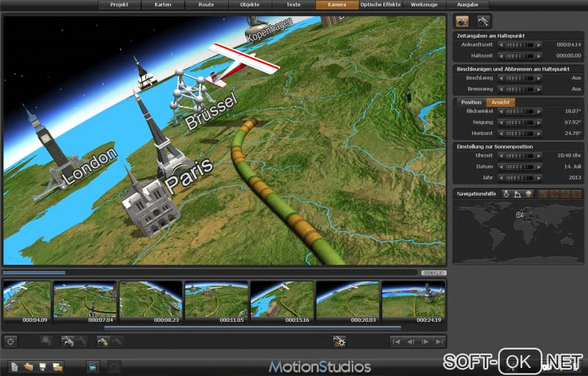
Task: Open the Werkzeuge tab
Action: pos(424,5)
